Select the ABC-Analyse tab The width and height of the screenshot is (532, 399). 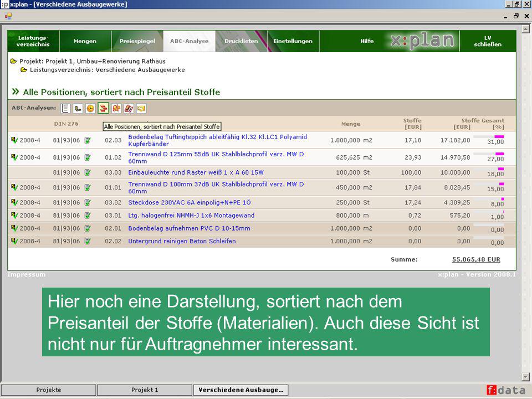tap(190, 41)
